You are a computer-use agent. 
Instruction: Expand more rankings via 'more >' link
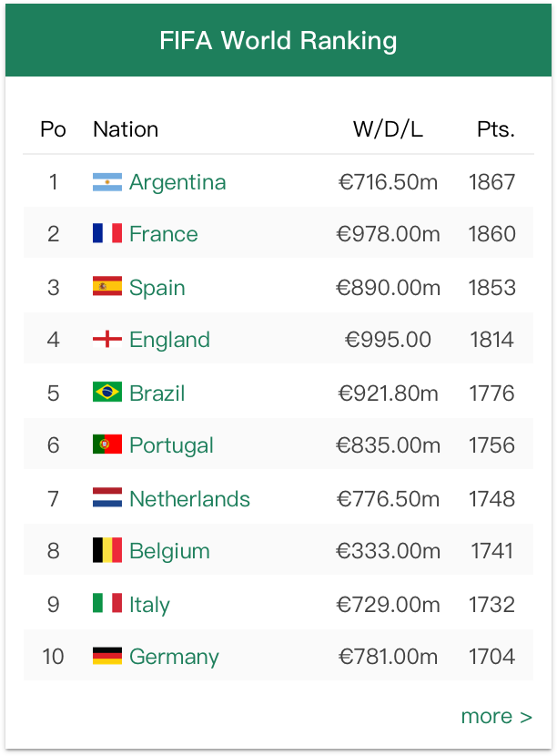496,717
